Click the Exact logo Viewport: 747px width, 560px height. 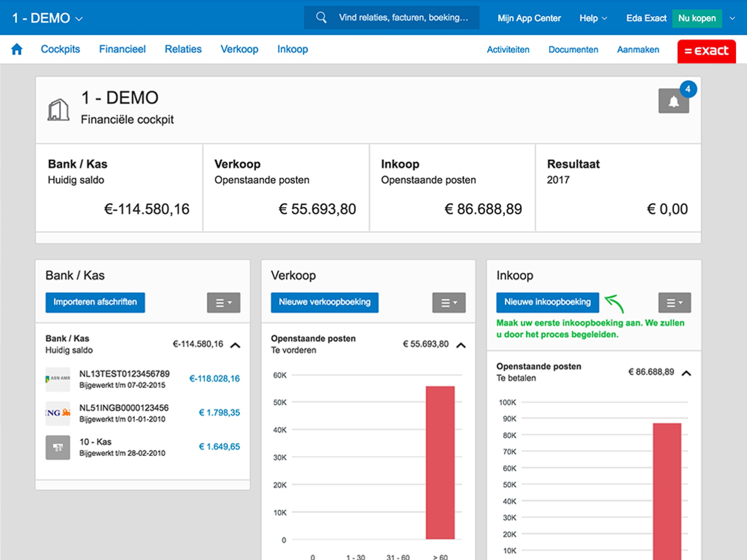(706, 51)
